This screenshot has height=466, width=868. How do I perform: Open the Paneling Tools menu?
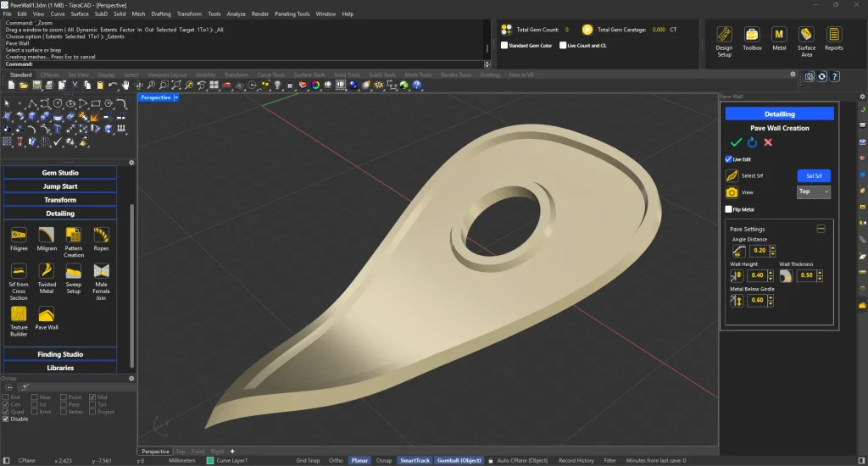(291, 14)
